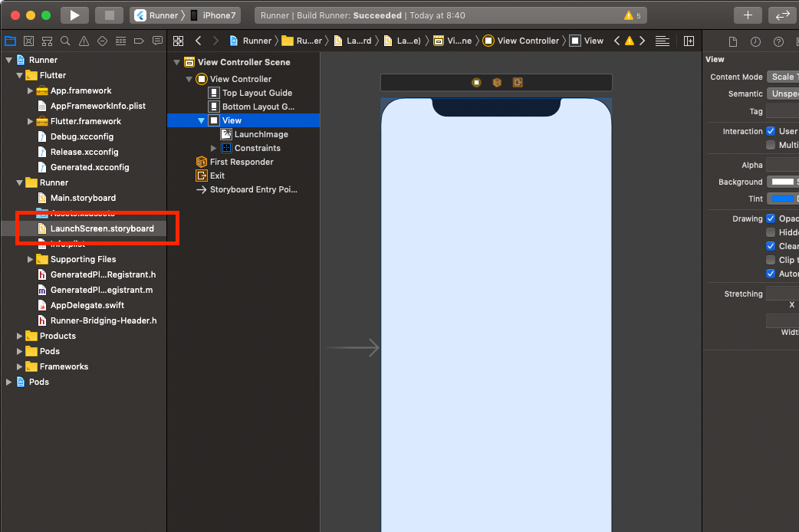The width and height of the screenshot is (799, 532).
Task: Select the First Responder icon in scene dock
Action: (x=497, y=83)
